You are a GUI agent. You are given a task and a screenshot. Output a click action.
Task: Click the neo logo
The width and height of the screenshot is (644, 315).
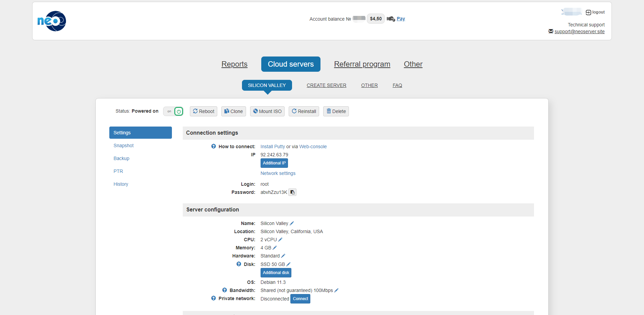pyautogui.click(x=52, y=21)
